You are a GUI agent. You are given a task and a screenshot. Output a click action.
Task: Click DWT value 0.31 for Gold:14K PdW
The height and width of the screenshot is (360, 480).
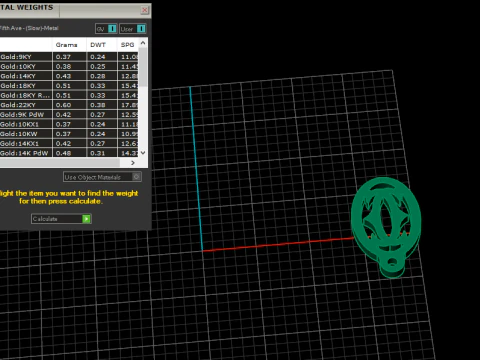click(x=98, y=153)
